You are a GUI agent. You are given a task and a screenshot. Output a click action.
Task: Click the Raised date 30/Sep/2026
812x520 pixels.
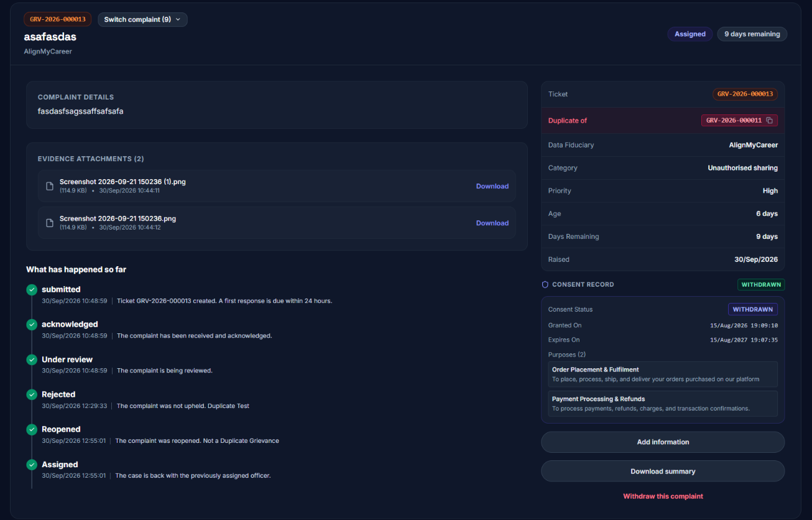[756, 259]
